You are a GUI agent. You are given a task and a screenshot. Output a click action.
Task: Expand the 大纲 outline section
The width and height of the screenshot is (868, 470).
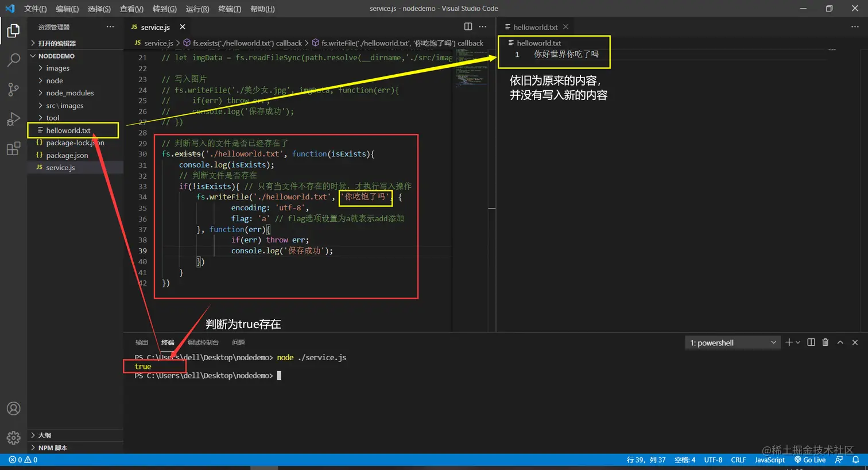coord(75,435)
